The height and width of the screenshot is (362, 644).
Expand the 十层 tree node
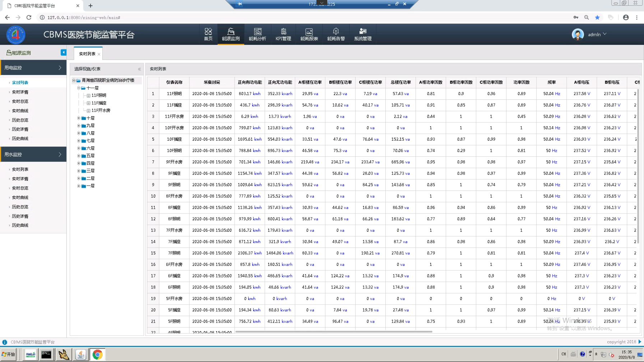coord(79,118)
